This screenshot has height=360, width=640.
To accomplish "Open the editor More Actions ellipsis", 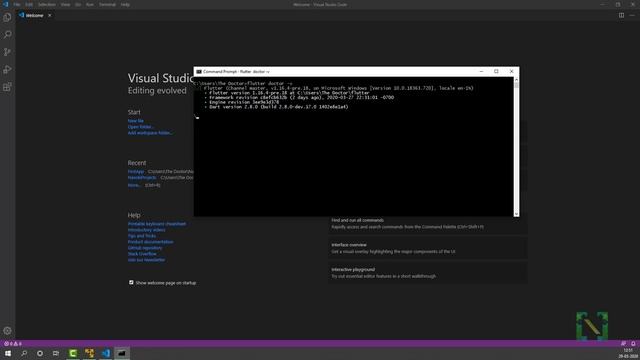I will click(632, 16).
